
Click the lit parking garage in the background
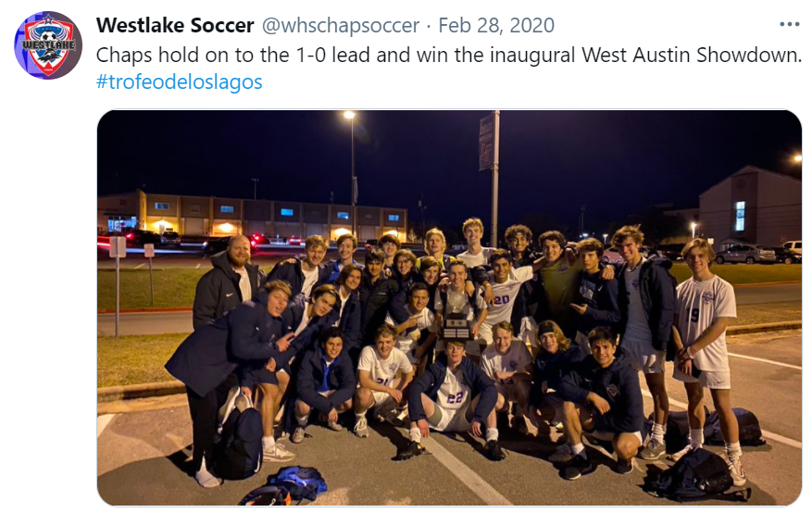pos(252,214)
